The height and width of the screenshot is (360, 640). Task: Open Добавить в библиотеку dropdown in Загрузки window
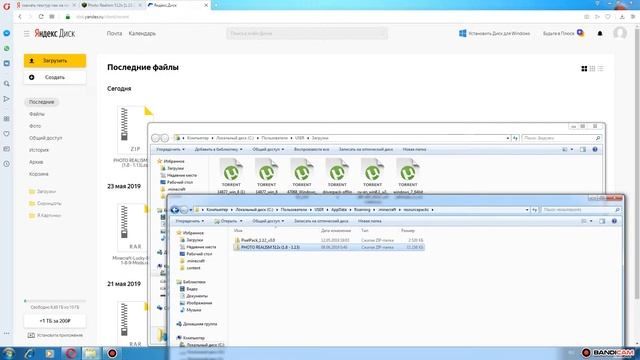218,149
